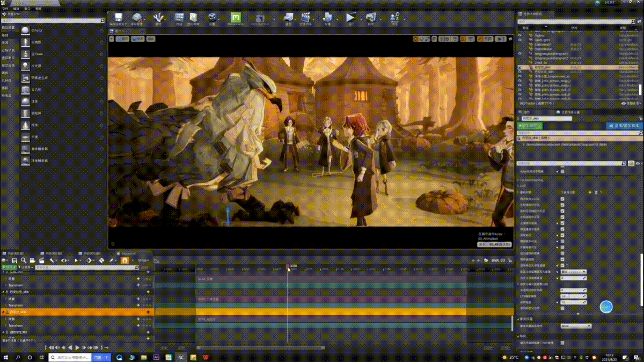Open the Modes toolbar icon

tap(158, 19)
